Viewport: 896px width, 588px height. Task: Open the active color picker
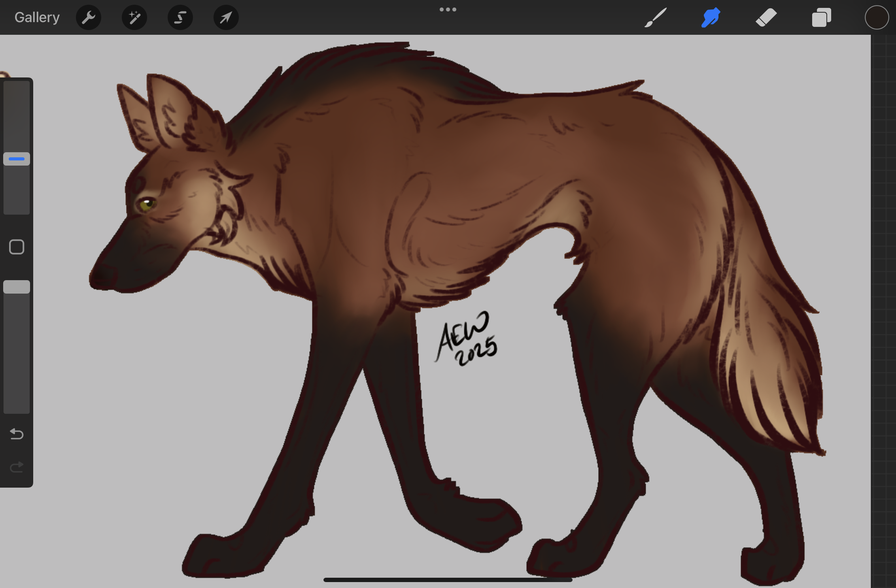click(x=877, y=17)
